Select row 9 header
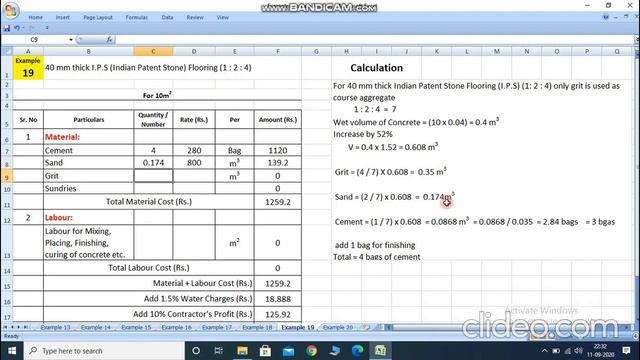 pyautogui.click(x=7, y=176)
